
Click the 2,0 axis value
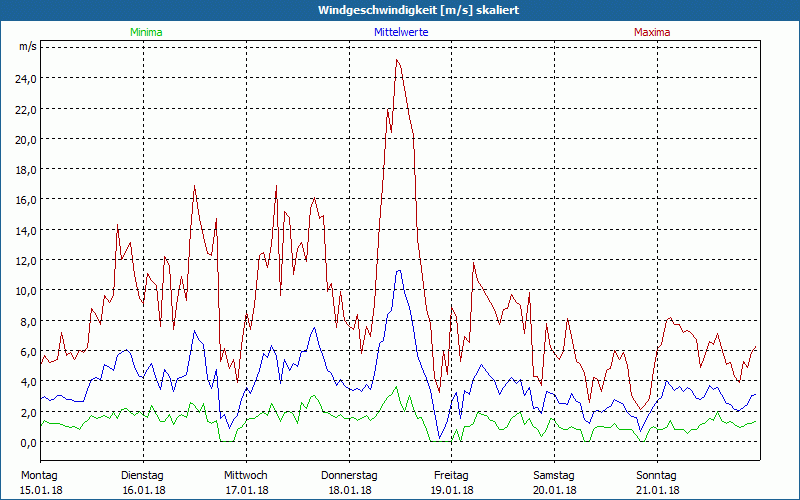[x=29, y=412]
